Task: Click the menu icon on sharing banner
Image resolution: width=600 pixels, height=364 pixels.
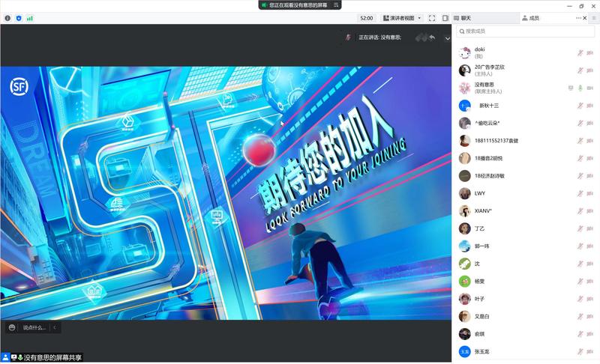Action: [x=337, y=4]
